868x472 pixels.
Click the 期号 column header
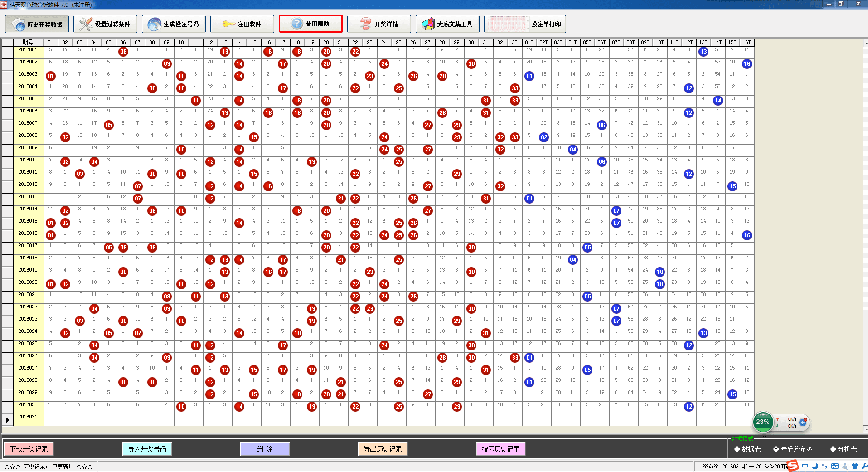[x=28, y=42]
